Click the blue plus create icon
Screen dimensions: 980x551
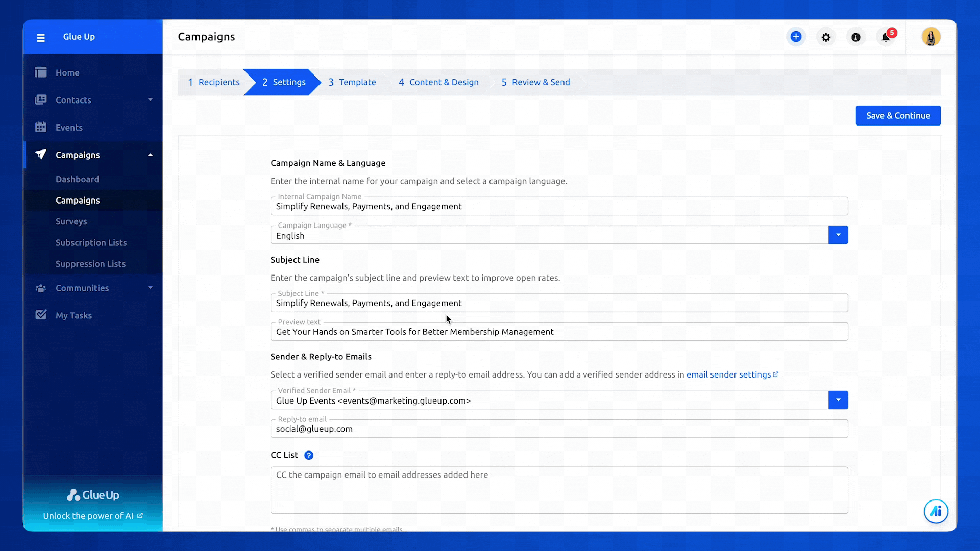pyautogui.click(x=796, y=37)
